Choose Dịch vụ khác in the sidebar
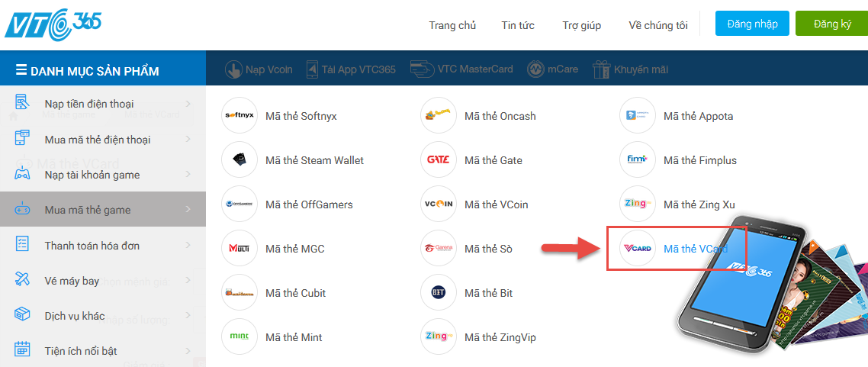Screen dimensions: 868x367 103,316
